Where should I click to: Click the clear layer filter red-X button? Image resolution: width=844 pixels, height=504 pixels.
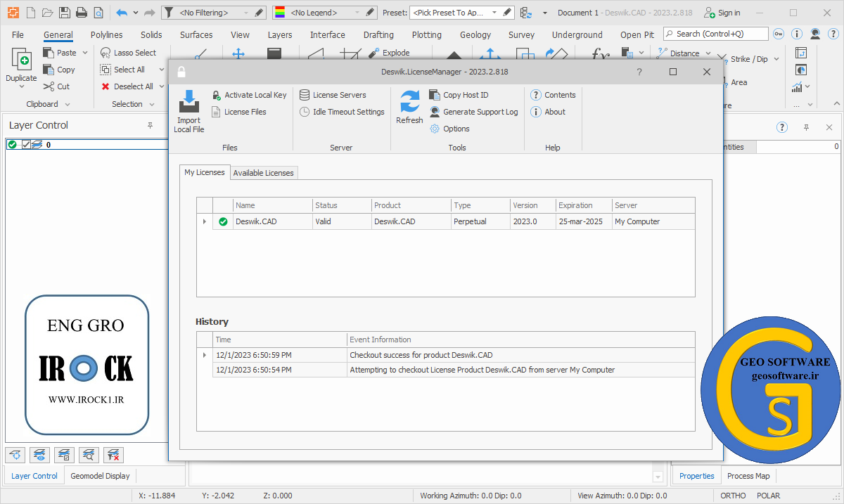pos(114,455)
